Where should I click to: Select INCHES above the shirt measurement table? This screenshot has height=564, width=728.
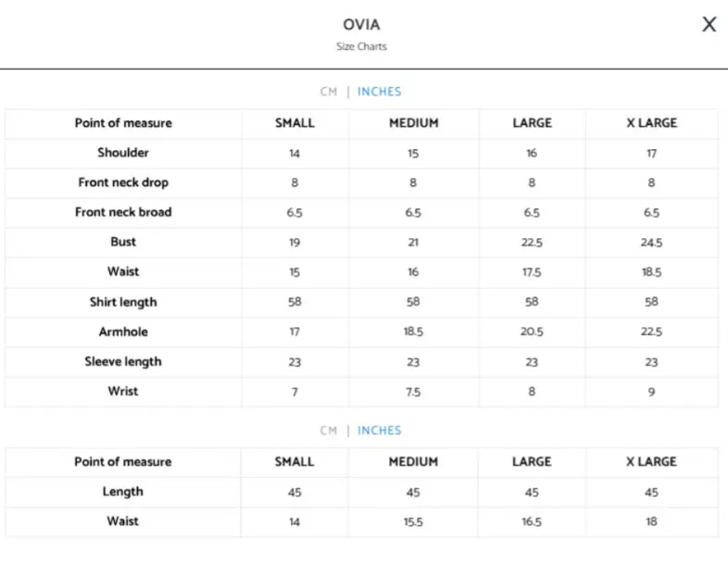(x=379, y=92)
